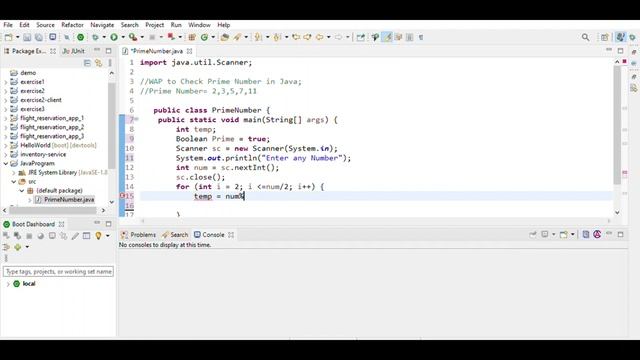
Task: Click the error marker on line 15
Action: click(x=122, y=196)
